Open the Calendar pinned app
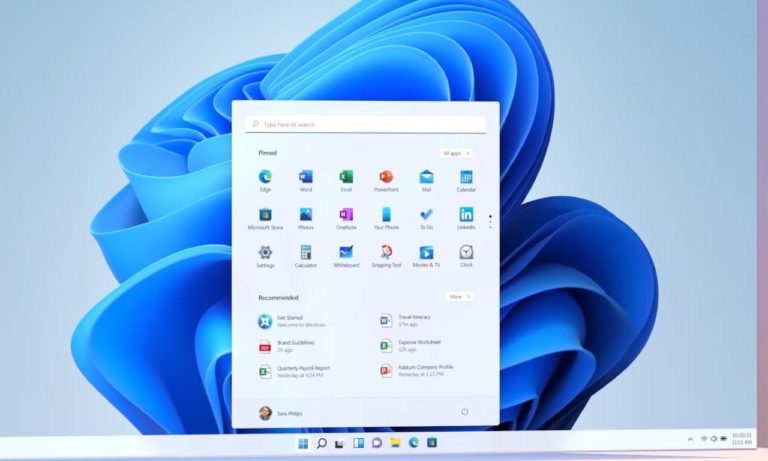Viewport: 768px width, 461px height. 466,181
